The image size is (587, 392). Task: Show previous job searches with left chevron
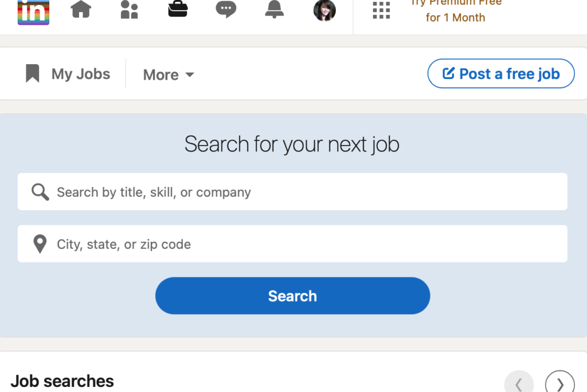point(519,383)
